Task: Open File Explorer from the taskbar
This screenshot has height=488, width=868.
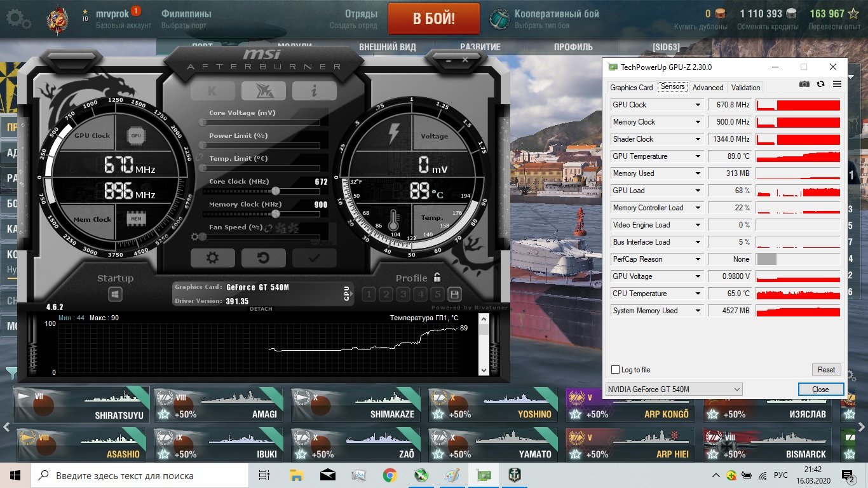Action: 296,475
